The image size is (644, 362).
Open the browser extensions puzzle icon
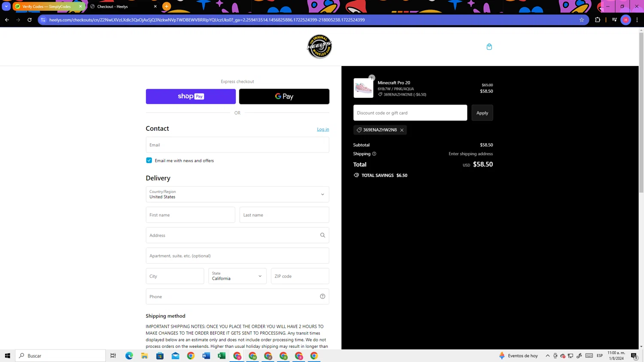coord(598,20)
